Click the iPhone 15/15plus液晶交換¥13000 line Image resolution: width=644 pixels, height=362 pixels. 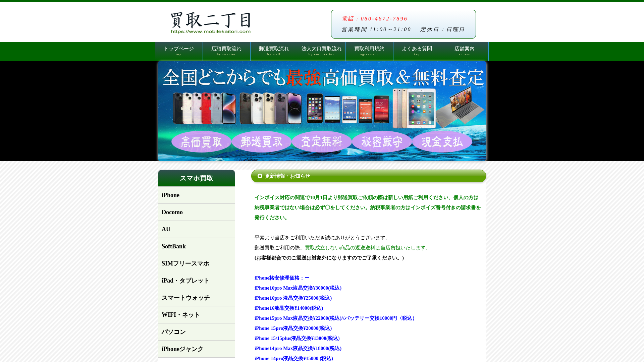click(297, 338)
